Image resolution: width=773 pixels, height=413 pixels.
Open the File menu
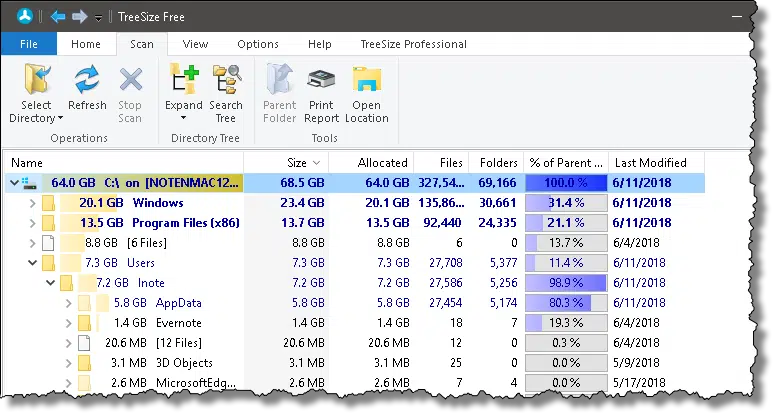29,44
